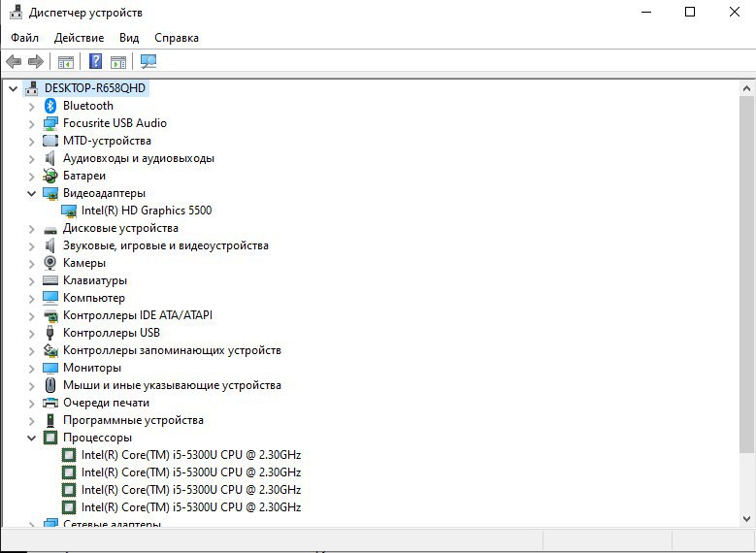Click the Камеры webcam icon
This screenshot has width=756, height=553.
(x=50, y=263)
